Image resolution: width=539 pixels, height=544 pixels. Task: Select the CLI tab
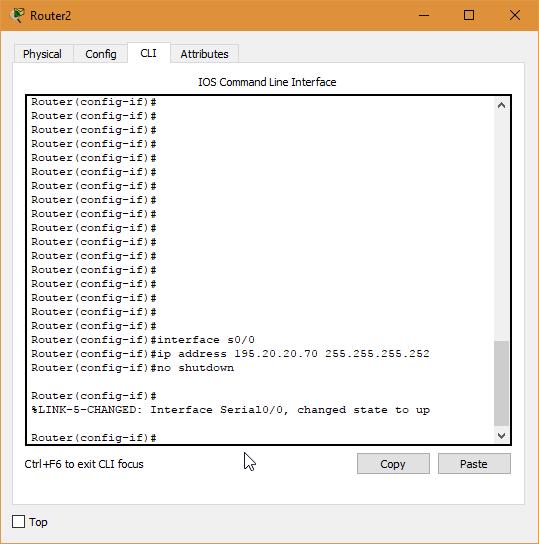148,53
